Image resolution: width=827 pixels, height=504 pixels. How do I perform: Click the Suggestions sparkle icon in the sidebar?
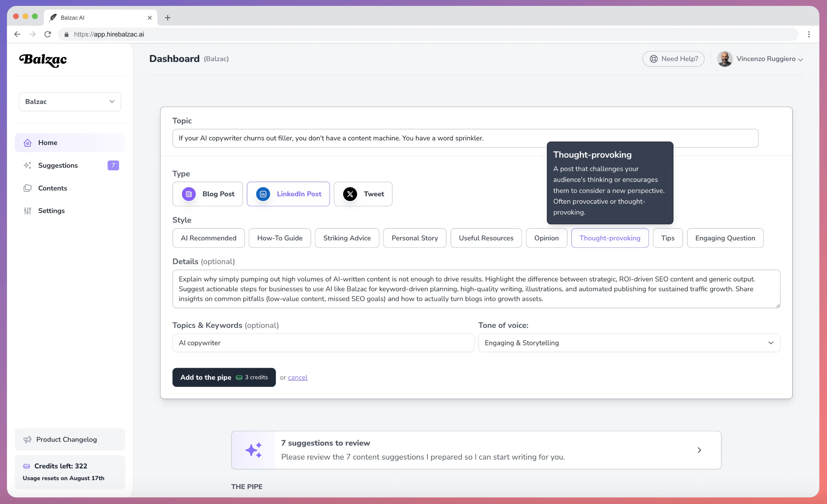tap(27, 165)
